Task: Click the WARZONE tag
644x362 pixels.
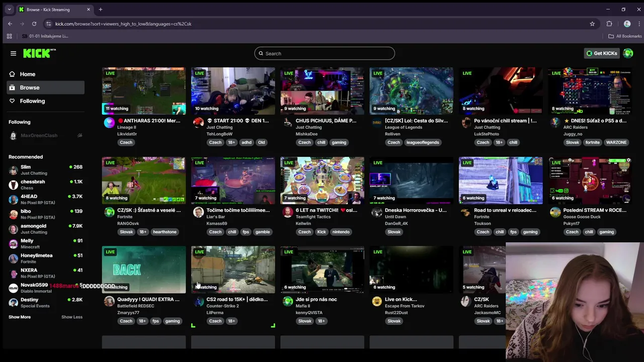Action: click(x=616, y=142)
